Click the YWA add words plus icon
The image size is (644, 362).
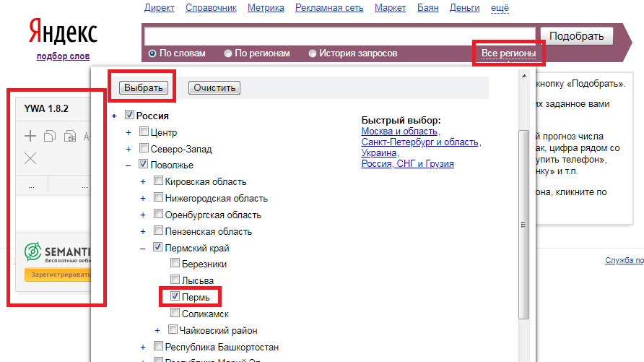[30, 136]
